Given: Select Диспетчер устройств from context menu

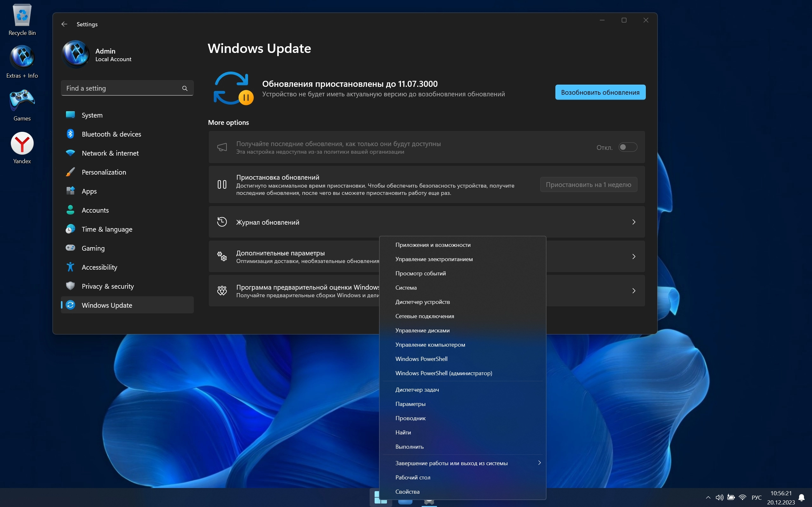Looking at the screenshot, I should pos(422,302).
